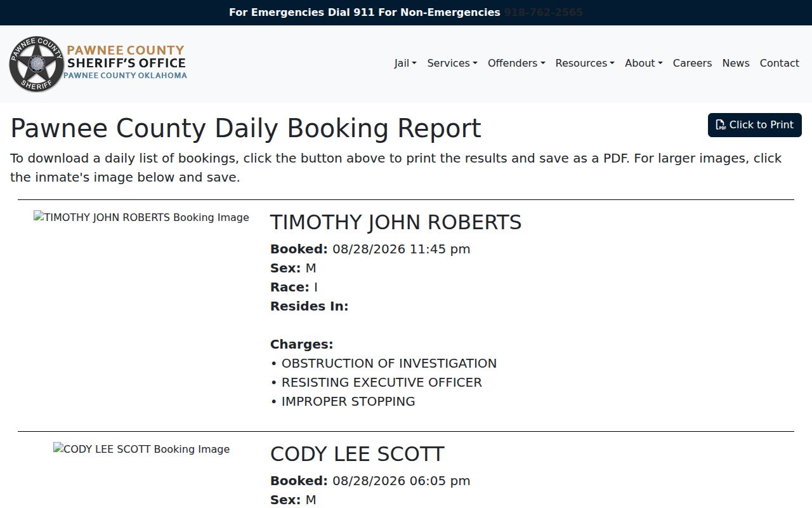This screenshot has width=812, height=508.
Task: Click the PDF icon on Click to Print
Action: tap(721, 125)
